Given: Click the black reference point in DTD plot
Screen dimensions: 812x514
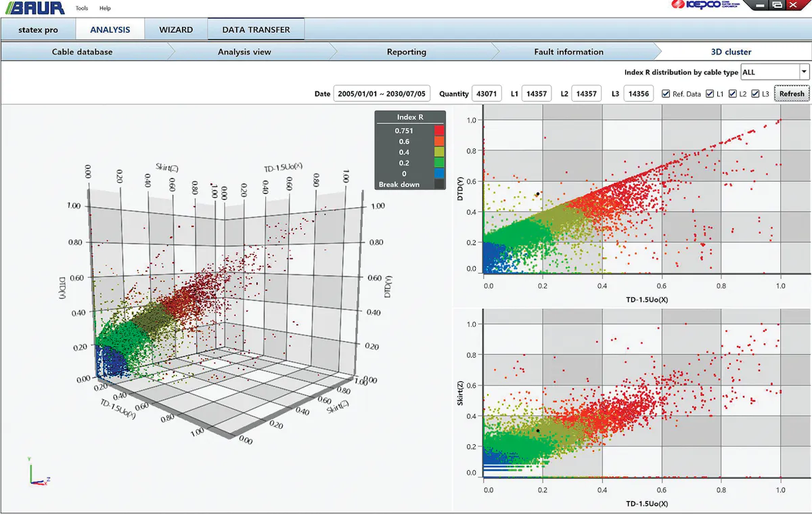Looking at the screenshot, I should [x=538, y=194].
